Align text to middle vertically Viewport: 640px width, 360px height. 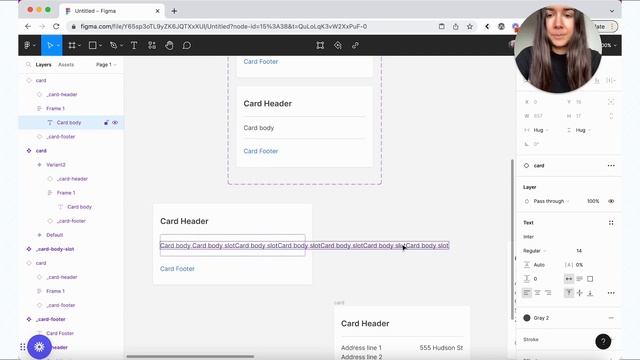pos(579,293)
